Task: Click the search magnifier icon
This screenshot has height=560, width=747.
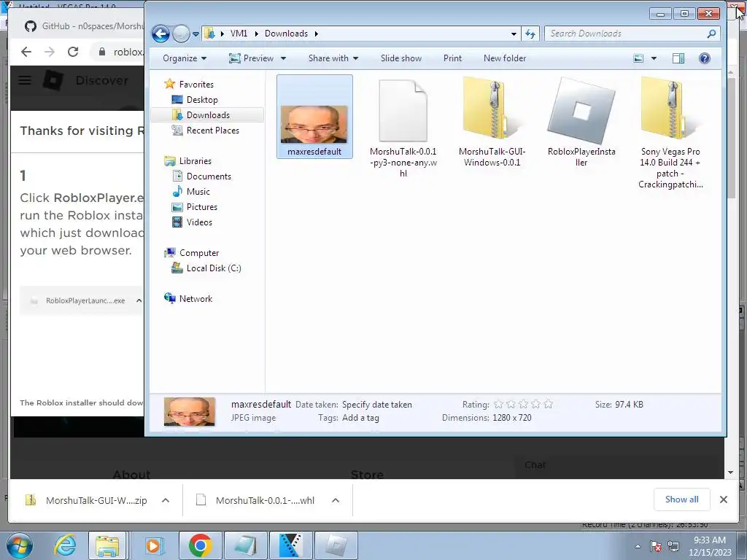Action: 711,34
